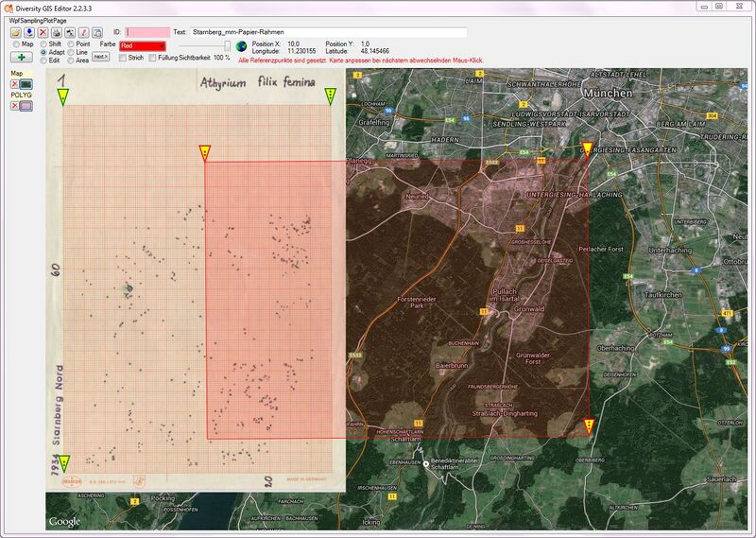Click the printer toolbar icon

pyautogui.click(x=57, y=32)
